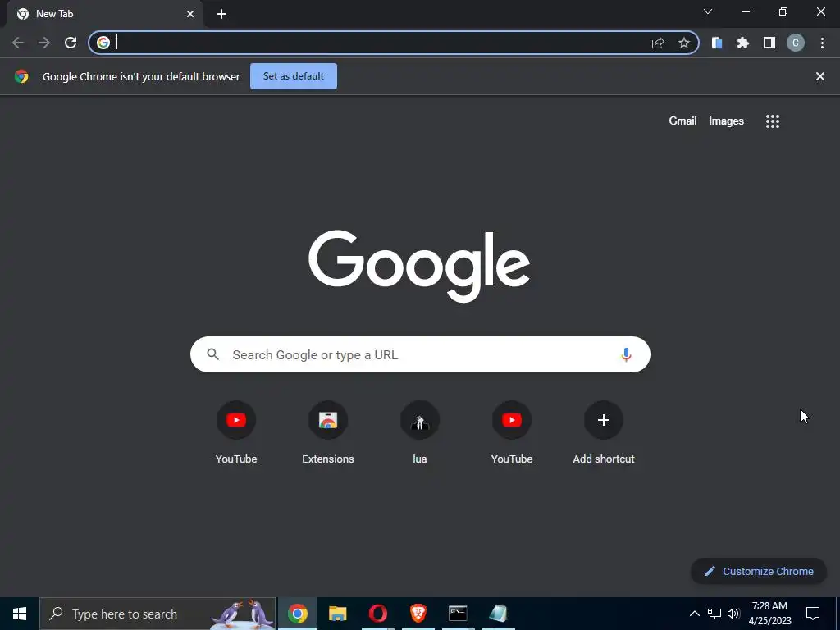This screenshot has width=840, height=630.
Task: Click the Search Google or type a URL box
Action: tap(420, 354)
